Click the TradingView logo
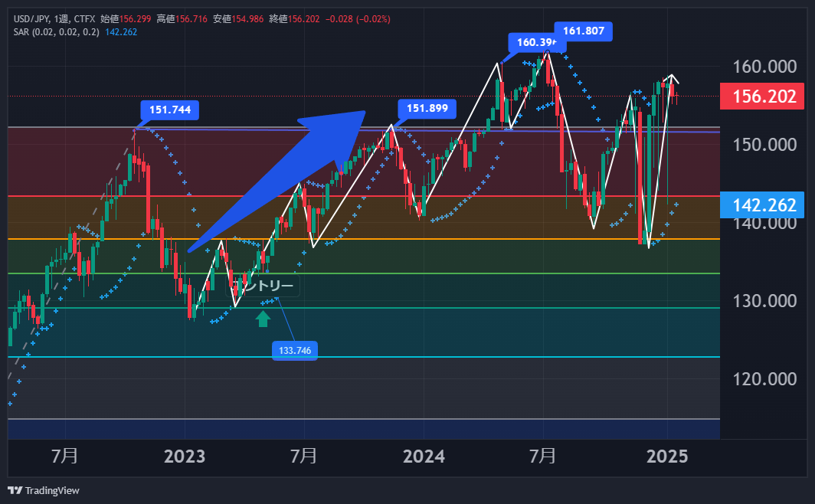The width and height of the screenshot is (815, 504). pyautogui.click(x=44, y=490)
